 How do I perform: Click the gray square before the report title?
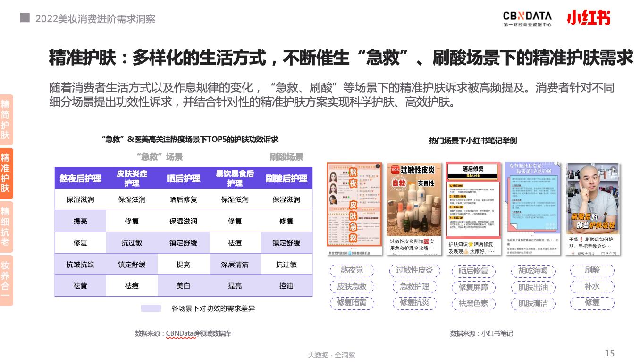tap(25, 18)
